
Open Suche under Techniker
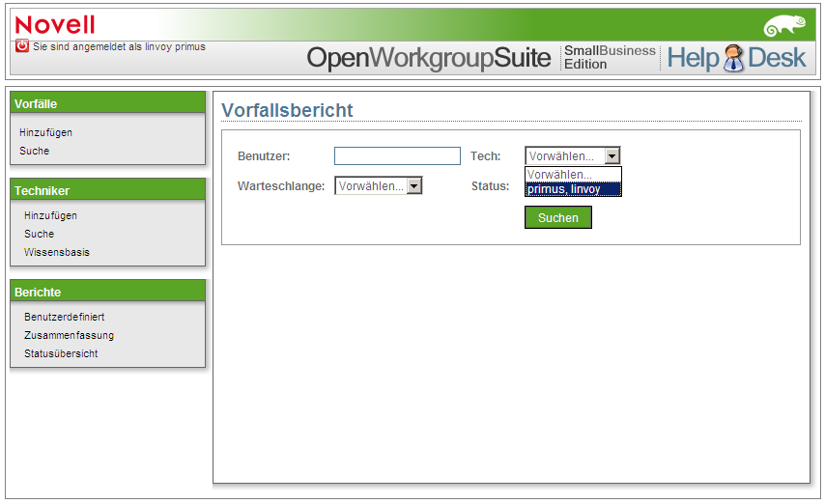pos(39,234)
